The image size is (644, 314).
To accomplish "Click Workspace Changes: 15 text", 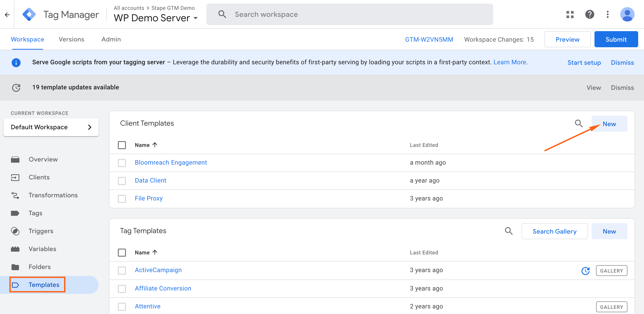I will pyautogui.click(x=499, y=39).
